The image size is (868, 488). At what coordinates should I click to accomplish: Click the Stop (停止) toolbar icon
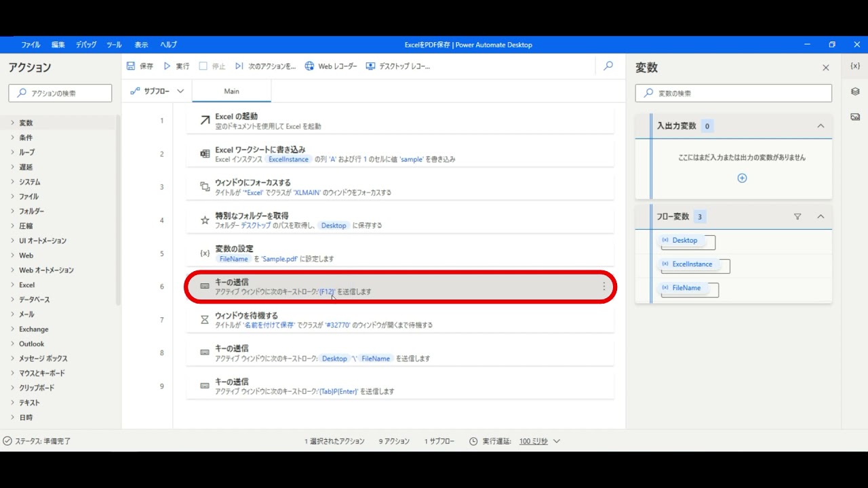(203, 66)
